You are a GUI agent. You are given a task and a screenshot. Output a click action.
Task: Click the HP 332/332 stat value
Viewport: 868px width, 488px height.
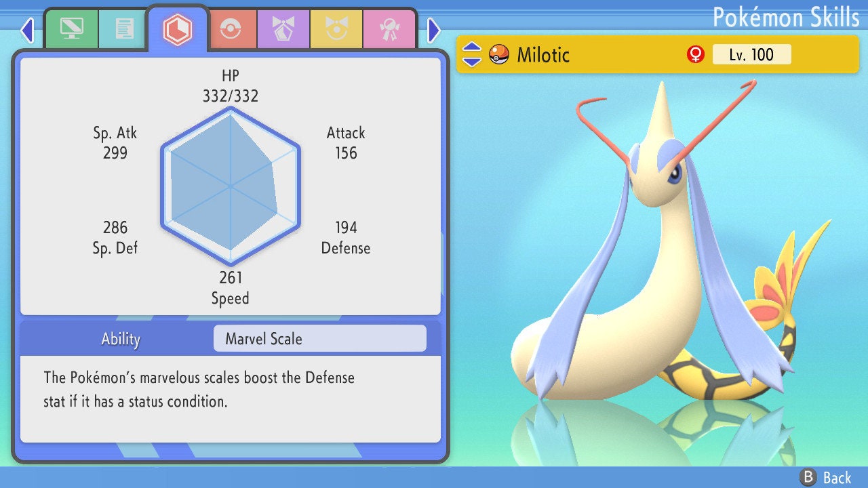(x=231, y=96)
